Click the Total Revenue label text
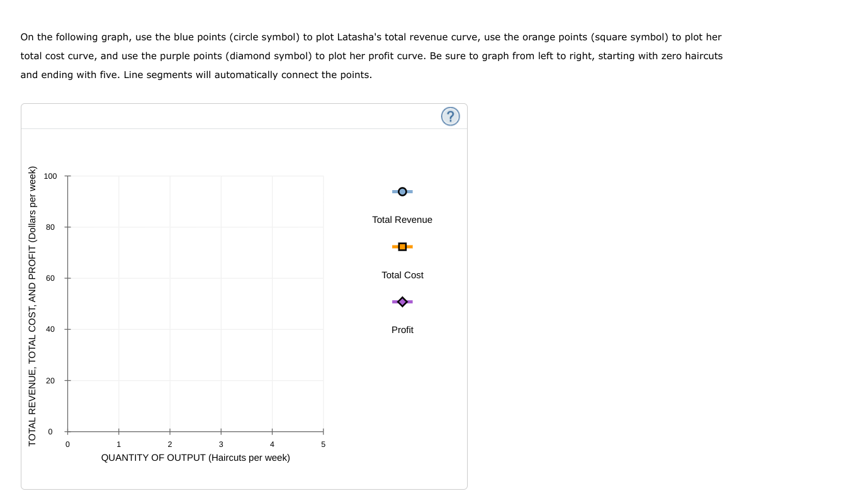 pyautogui.click(x=402, y=220)
